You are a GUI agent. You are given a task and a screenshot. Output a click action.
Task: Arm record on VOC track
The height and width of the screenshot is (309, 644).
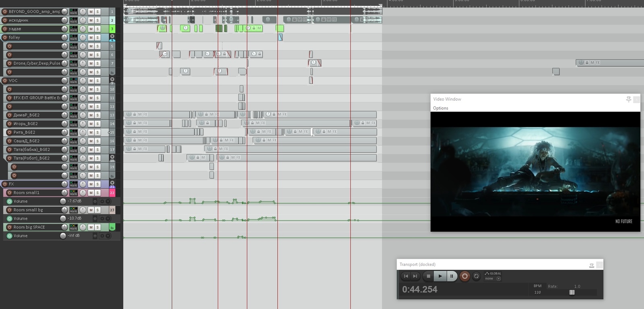5,81
